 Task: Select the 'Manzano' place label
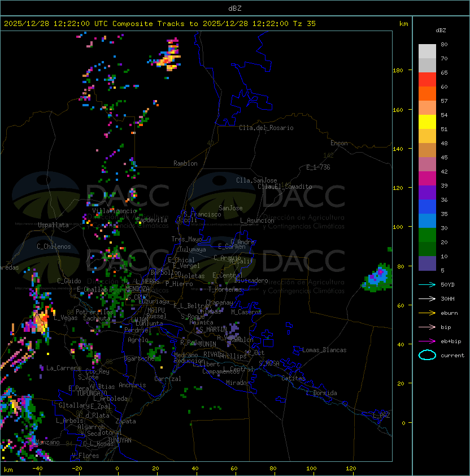[x=47, y=442]
